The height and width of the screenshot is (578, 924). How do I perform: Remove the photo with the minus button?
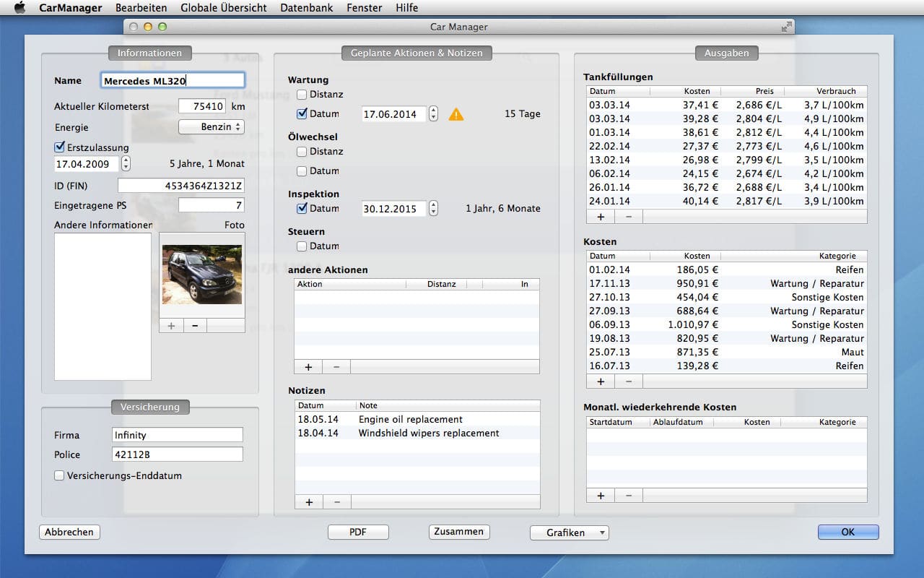coord(195,326)
